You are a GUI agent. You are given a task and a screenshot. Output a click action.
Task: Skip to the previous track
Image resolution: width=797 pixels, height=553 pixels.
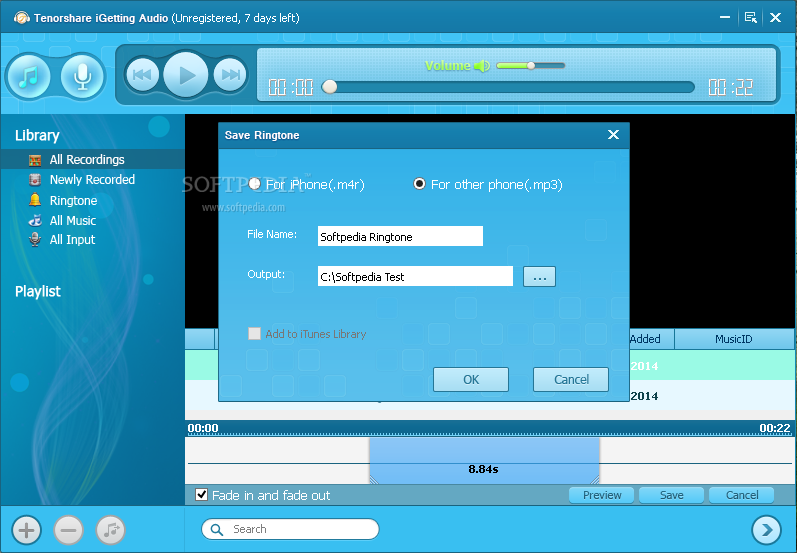coord(142,75)
